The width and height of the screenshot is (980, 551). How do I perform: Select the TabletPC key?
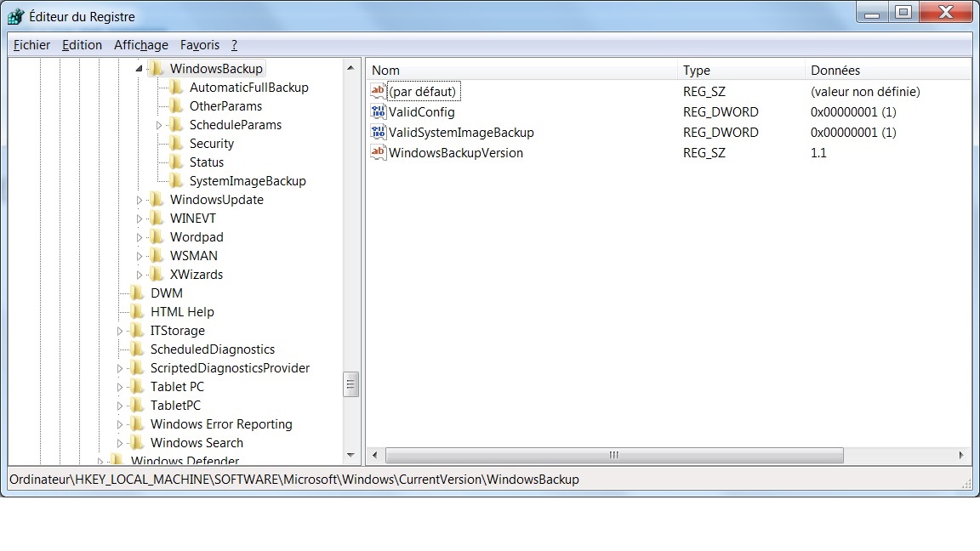click(x=175, y=406)
